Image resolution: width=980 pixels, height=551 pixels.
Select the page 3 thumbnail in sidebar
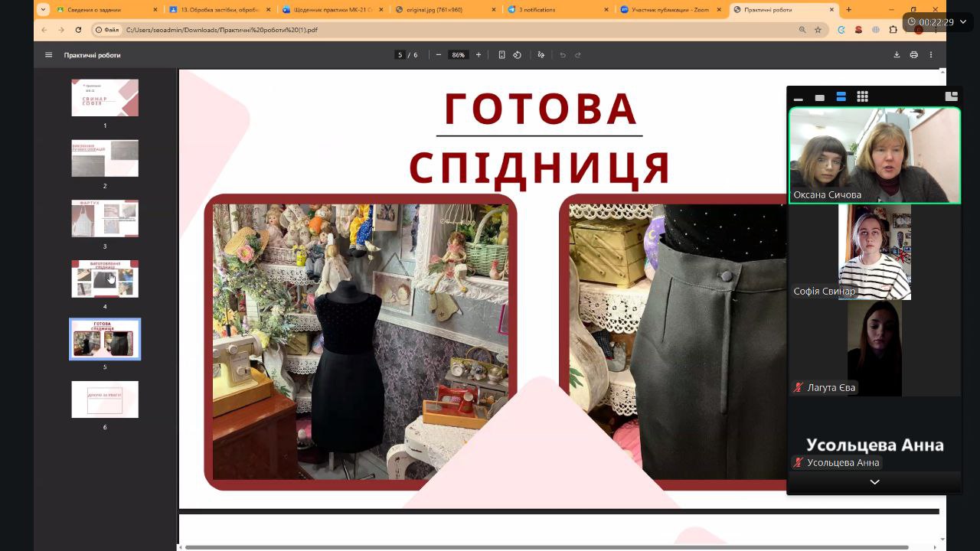[105, 219]
